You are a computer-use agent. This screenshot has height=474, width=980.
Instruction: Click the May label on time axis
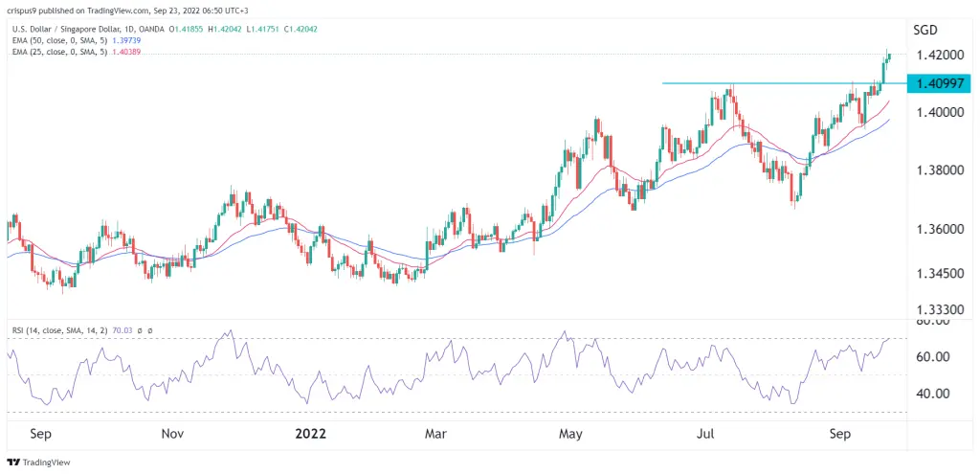571,433
